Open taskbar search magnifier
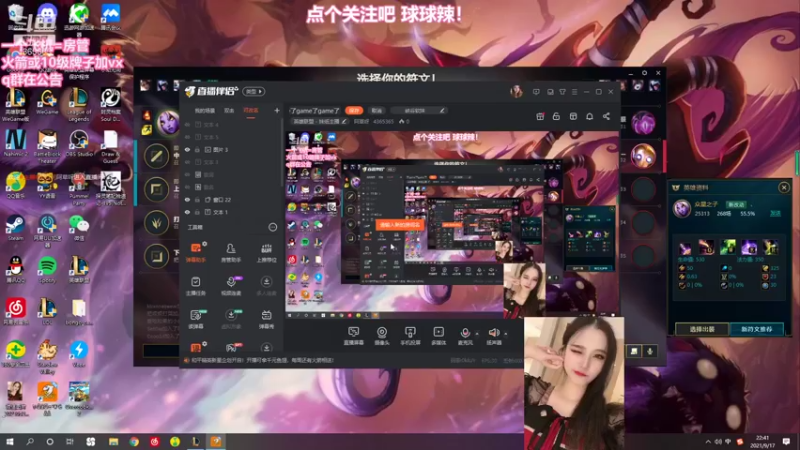Image resolution: width=800 pixels, height=450 pixels. pyautogui.click(x=30, y=441)
